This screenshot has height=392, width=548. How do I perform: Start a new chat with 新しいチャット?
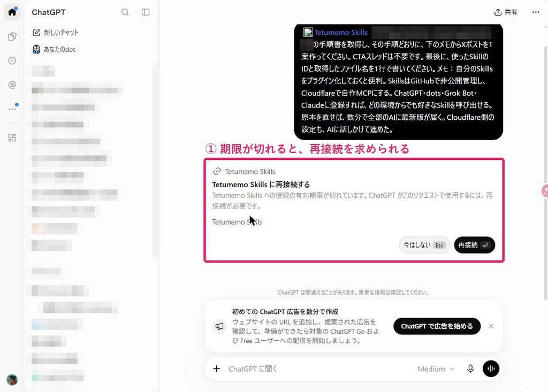(56, 33)
